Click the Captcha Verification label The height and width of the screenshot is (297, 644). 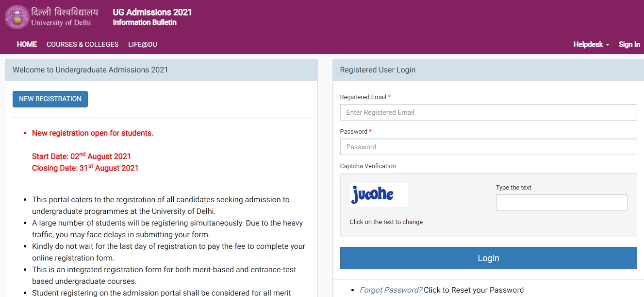coord(367,166)
